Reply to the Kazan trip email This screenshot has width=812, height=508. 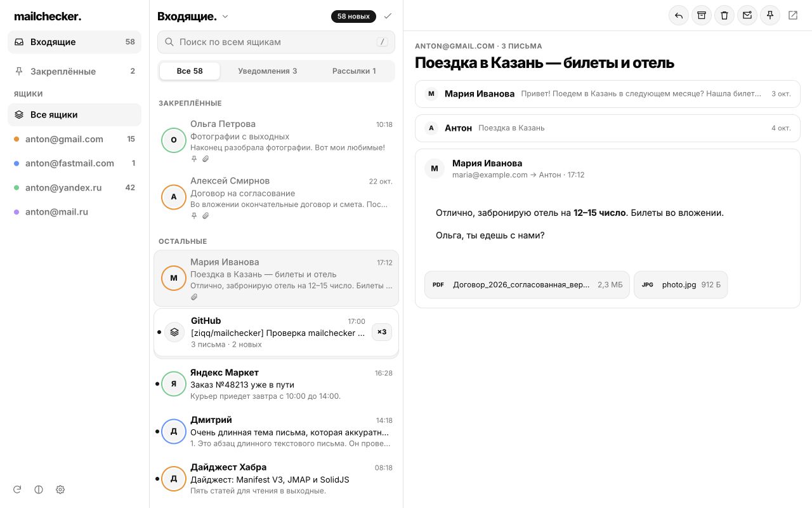(x=679, y=16)
